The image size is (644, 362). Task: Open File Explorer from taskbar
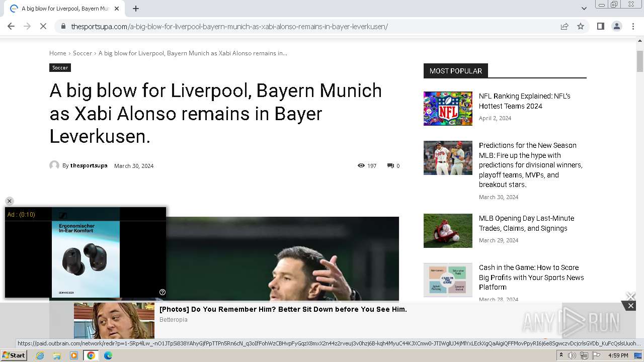[x=57, y=355]
